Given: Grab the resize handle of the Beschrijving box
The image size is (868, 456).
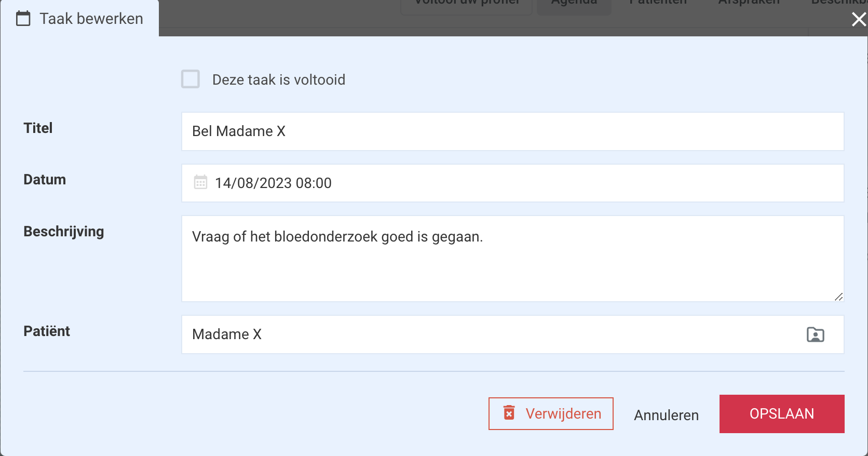Looking at the screenshot, I should (838, 297).
